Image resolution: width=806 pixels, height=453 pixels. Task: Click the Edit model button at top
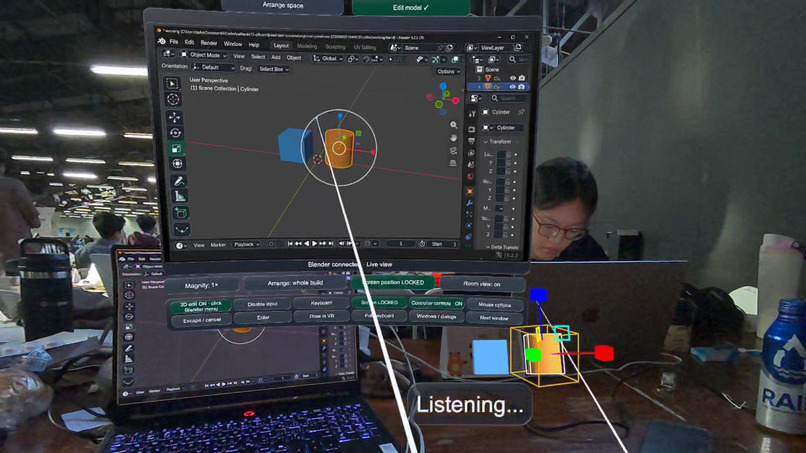411,7
